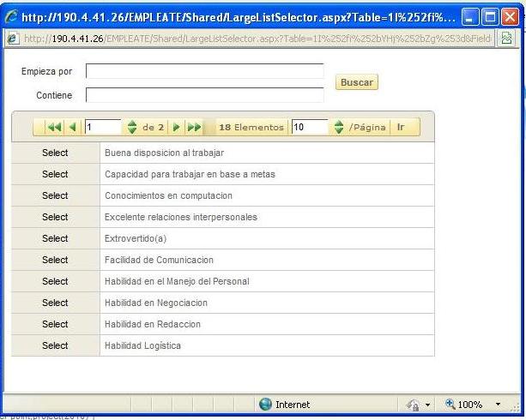
Task: Select Buena disposicion al trabajar
Action: (x=55, y=153)
